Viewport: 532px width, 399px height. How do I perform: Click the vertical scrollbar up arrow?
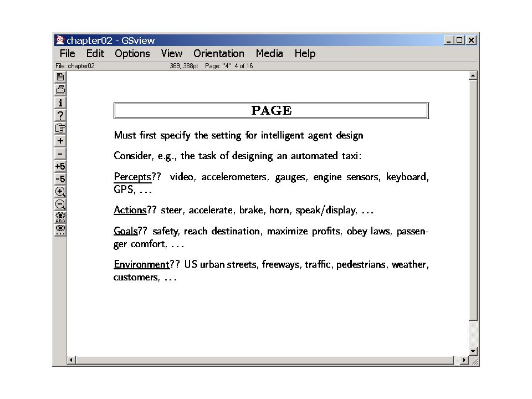473,76
